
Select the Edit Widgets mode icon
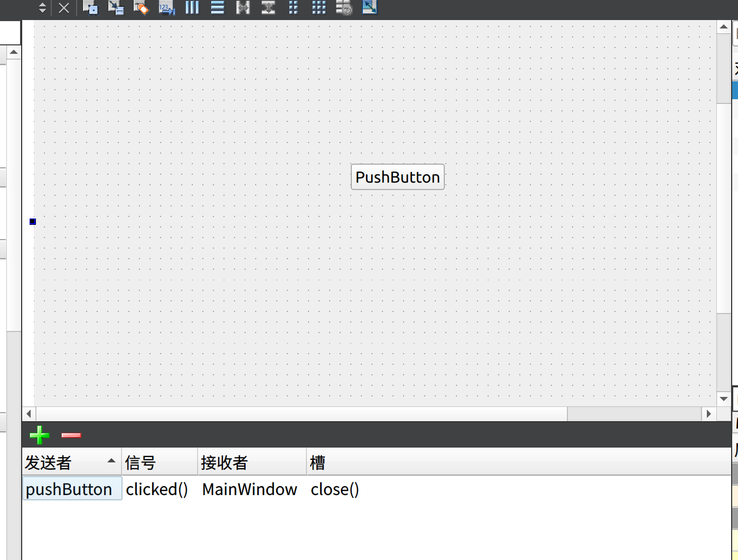point(90,7)
